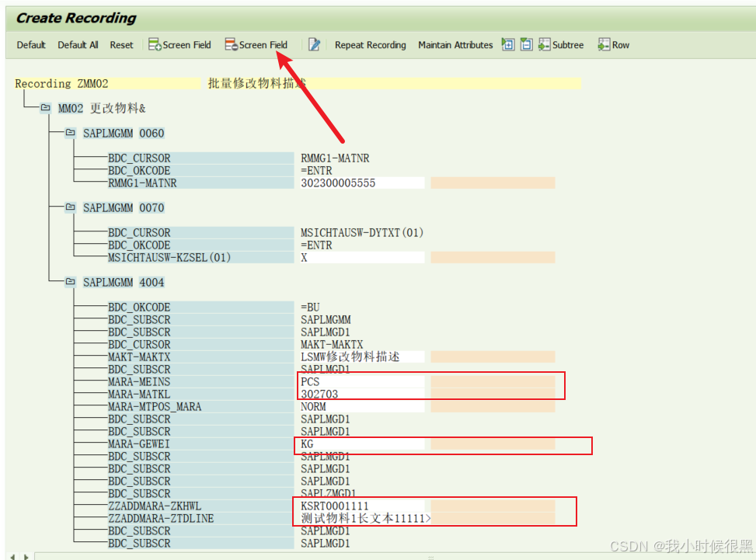The image size is (756, 560).
Task: Click the =BU okcode value
Action: [x=310, y=308]
